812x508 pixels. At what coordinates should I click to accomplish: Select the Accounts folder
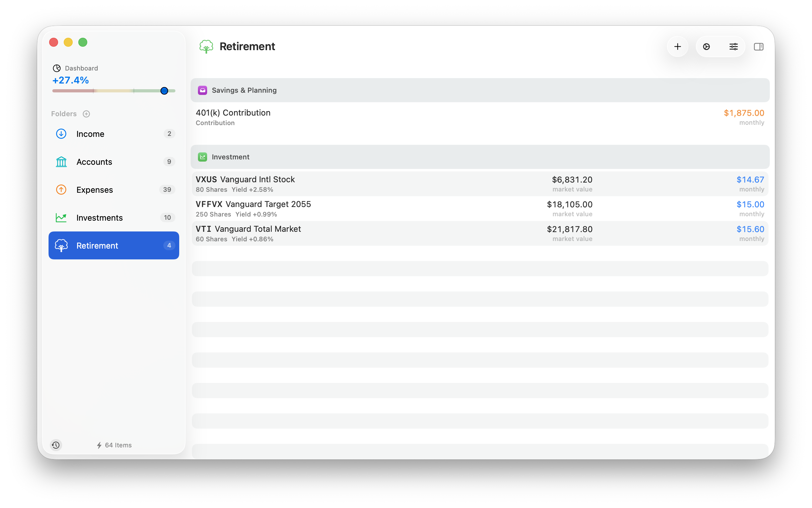click(x=114, y=162)
